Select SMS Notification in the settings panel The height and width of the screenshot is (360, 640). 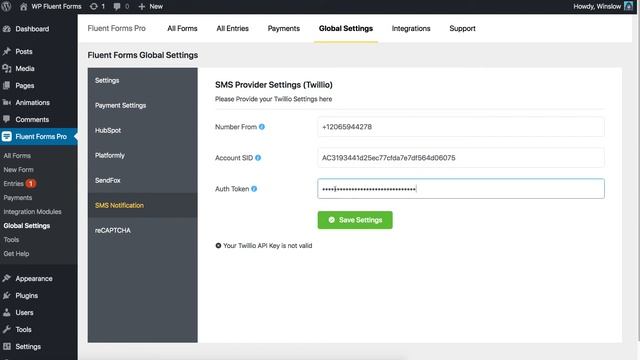pyautogui.click(x=142, y=205)
